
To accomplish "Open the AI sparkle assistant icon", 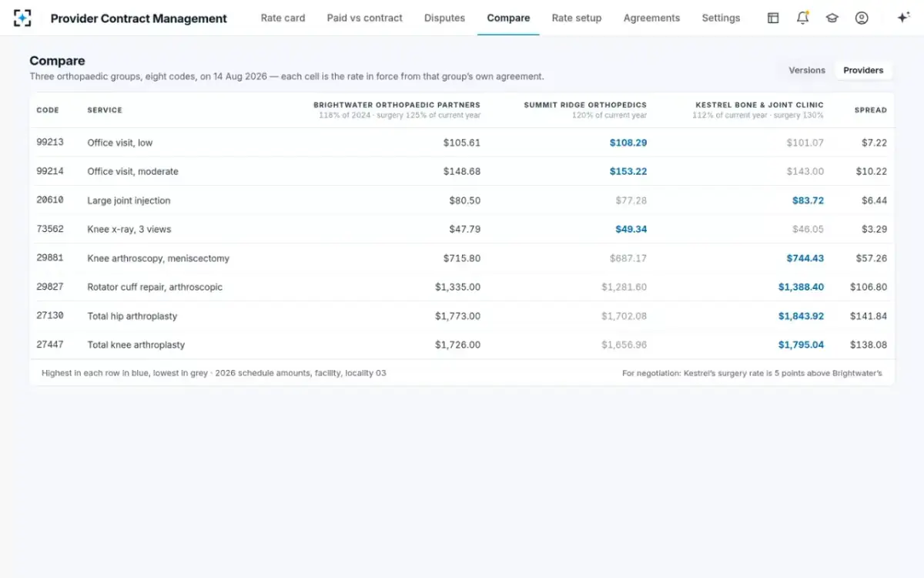I will [903, 18].
